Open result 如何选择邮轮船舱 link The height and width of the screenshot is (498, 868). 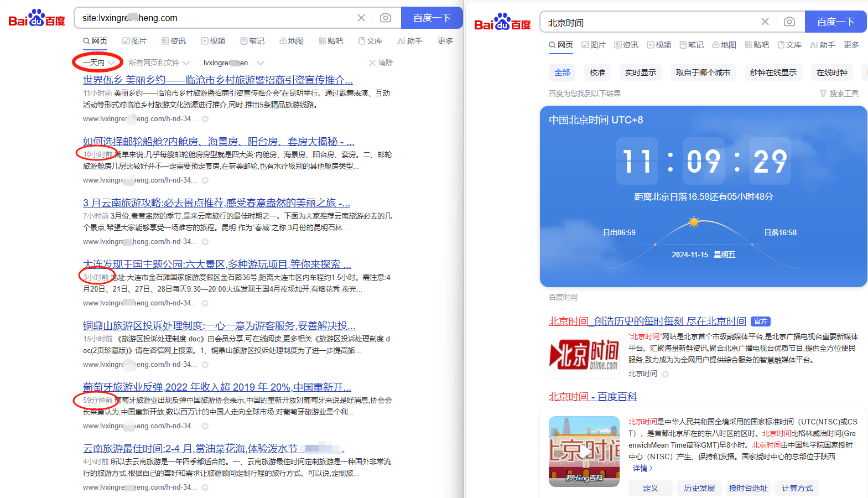click(219, 141)
